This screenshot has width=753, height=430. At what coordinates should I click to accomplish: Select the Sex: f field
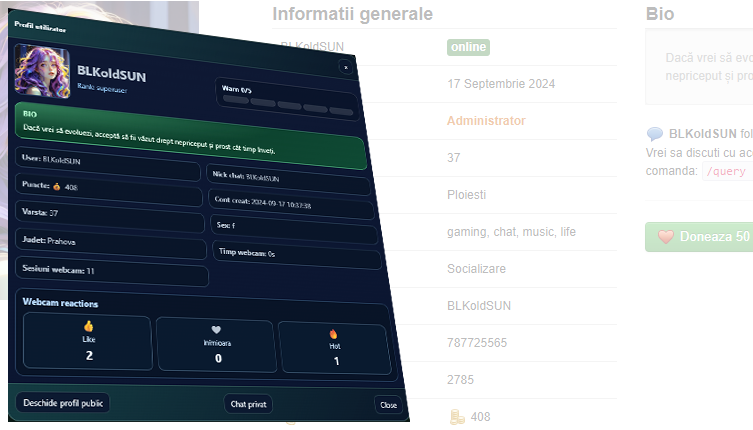294,229
